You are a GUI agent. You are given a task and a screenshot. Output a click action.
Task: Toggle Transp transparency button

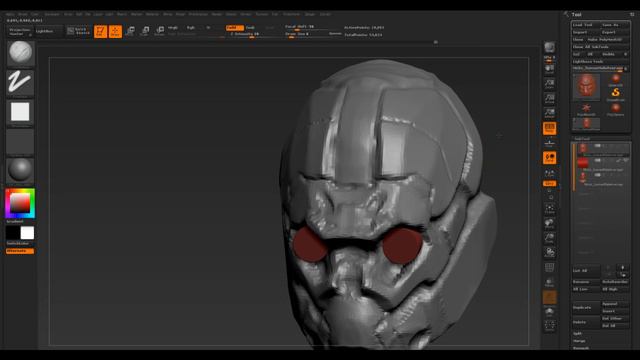point(549,282)
